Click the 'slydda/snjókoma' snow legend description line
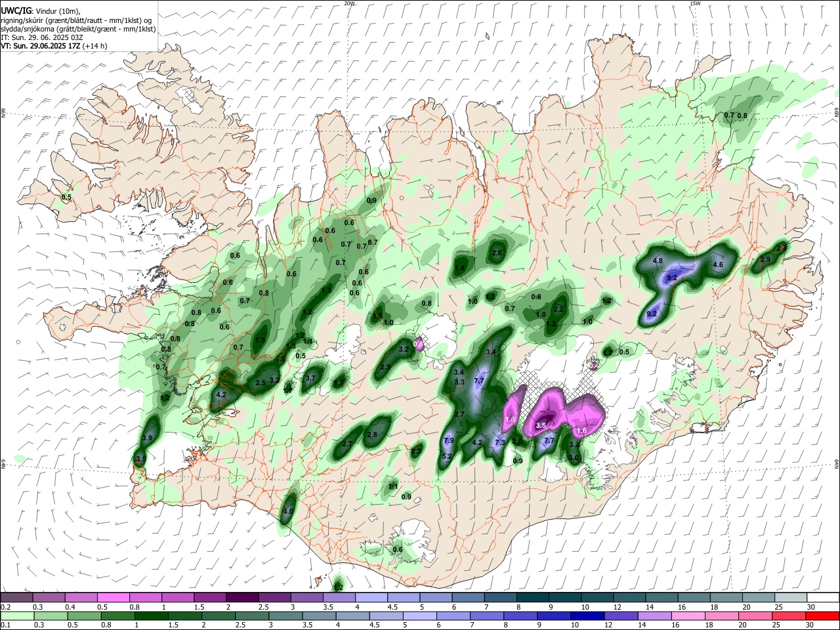Screen dimensions: 840x630 [x=78, y=29]
